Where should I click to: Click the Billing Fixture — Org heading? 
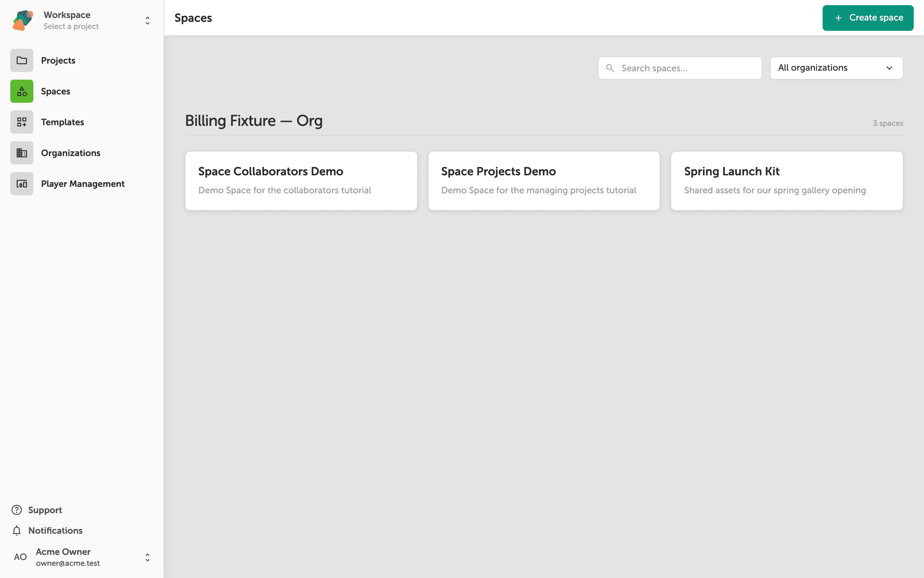254,121
